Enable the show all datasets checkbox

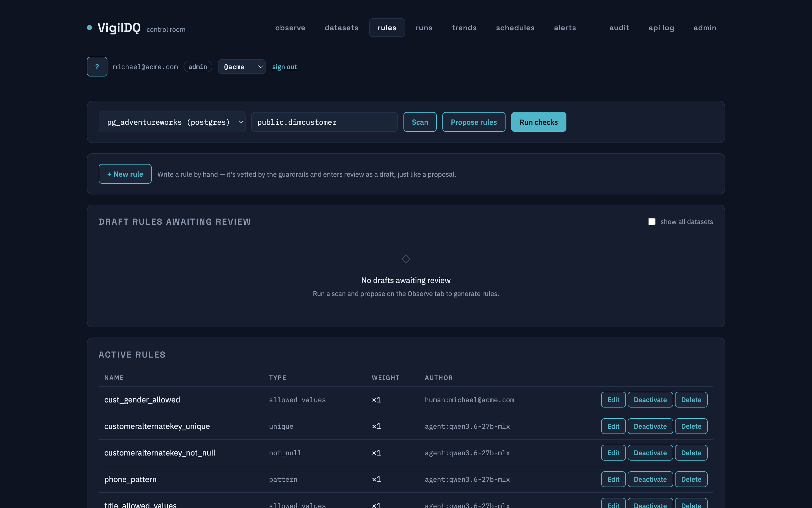[x=652, y=222]
